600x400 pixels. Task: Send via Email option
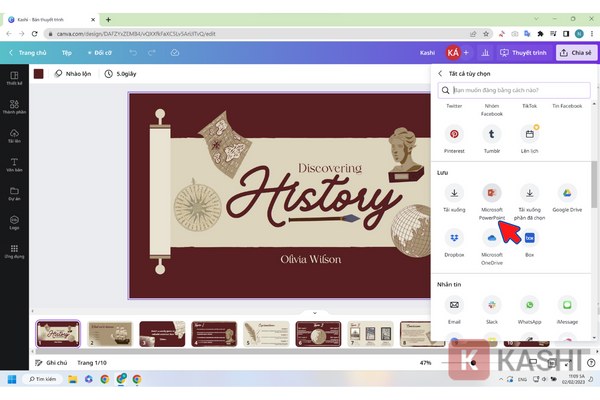[x=454, y=305]
